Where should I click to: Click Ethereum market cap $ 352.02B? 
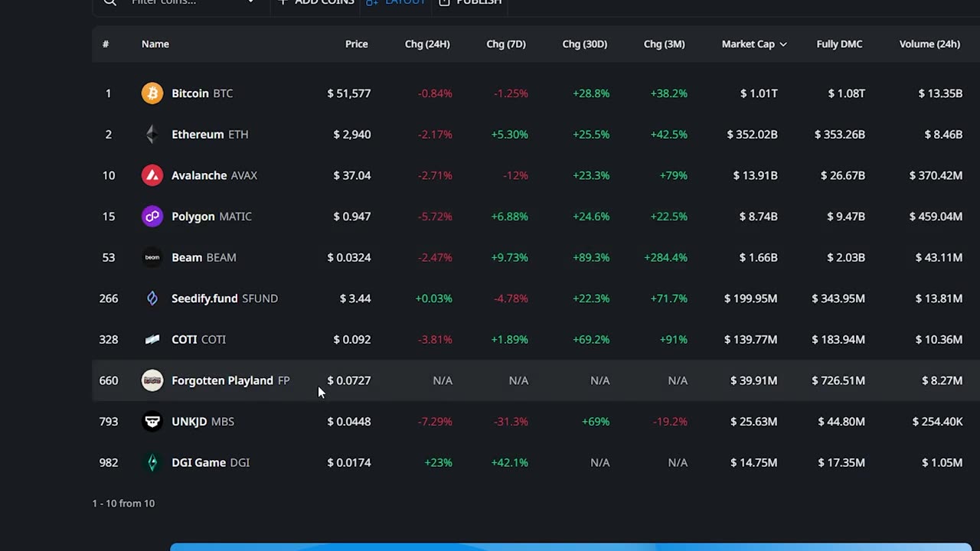[x=753, y=135]
